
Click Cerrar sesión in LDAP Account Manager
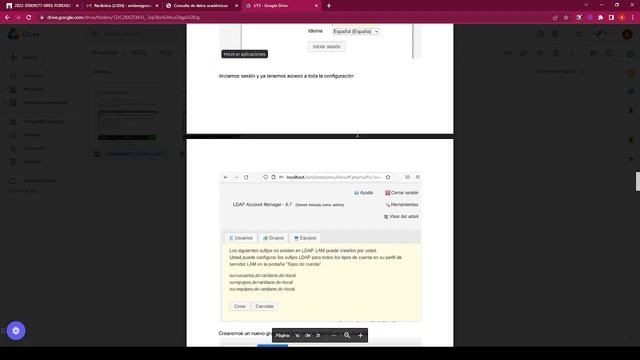click(402, 193)
